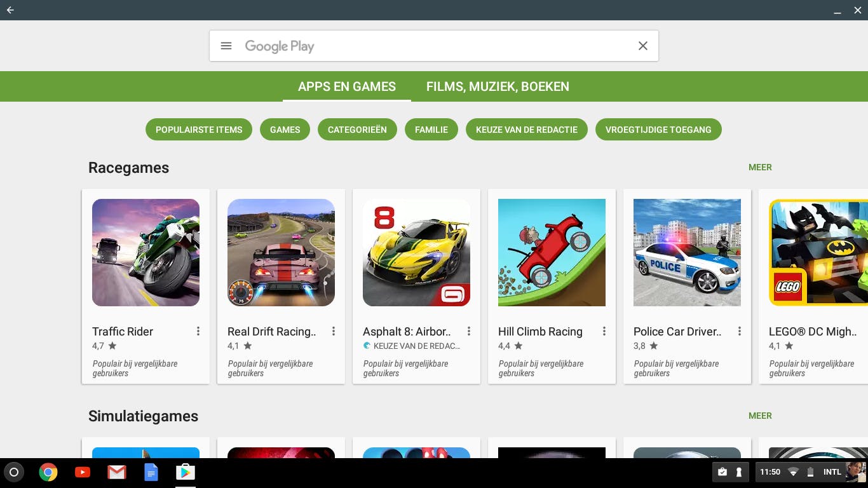
Task: Show more Racegames via Meer link
Action: pos(760,167)
